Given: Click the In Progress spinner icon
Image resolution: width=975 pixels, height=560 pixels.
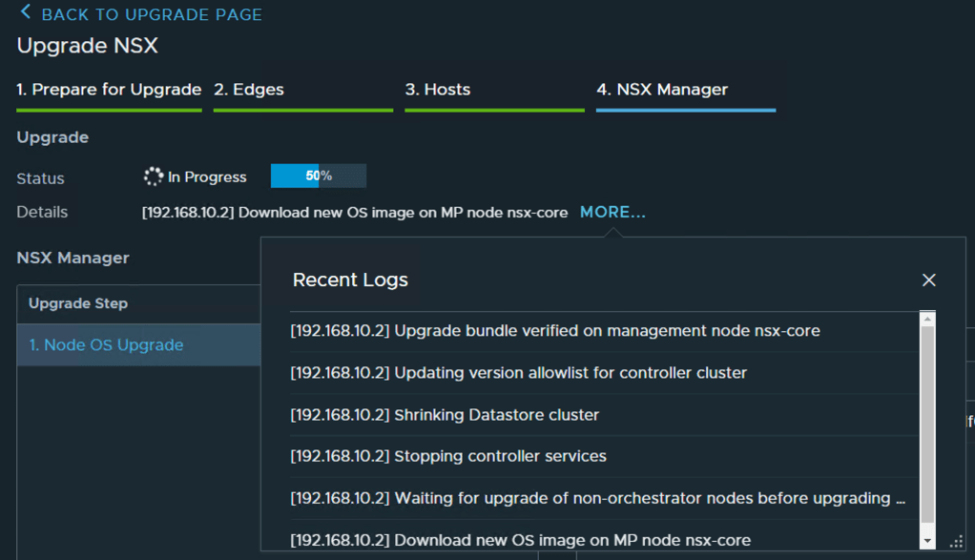Looking at the screenshot, I should (153, 176).
